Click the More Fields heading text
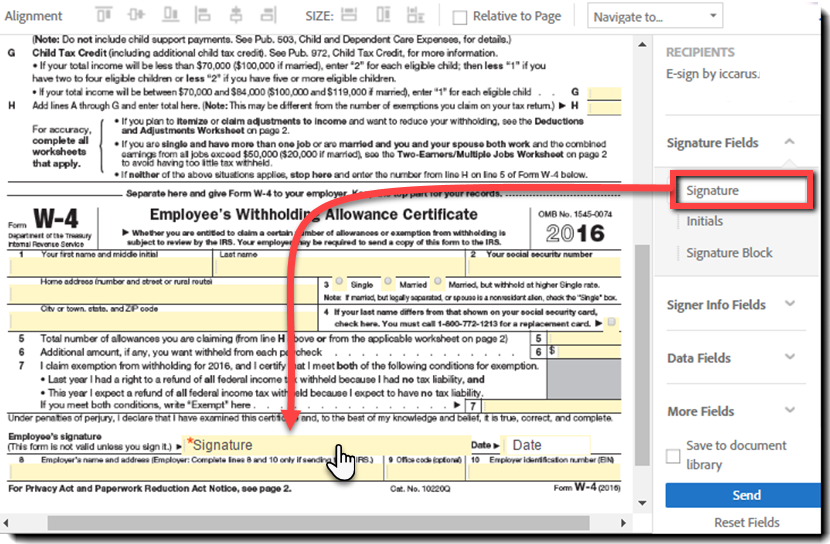Screen dimensions: 830x544 tap(700, 411)
